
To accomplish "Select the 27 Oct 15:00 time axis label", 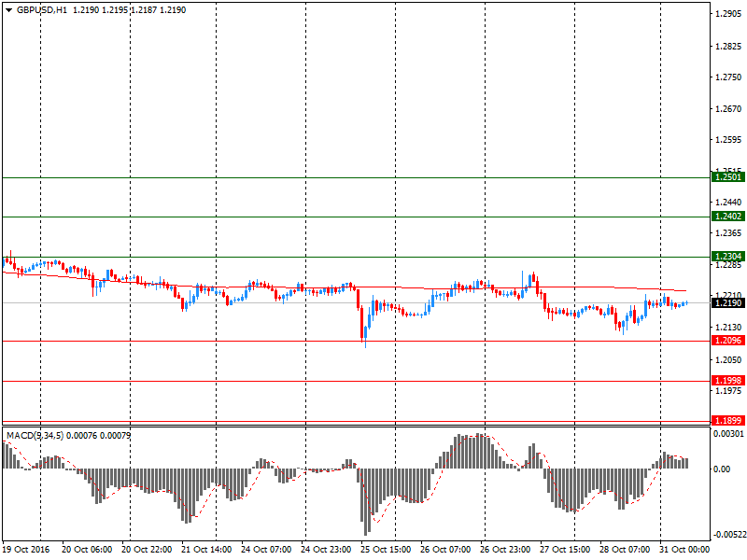I will 565,549.
